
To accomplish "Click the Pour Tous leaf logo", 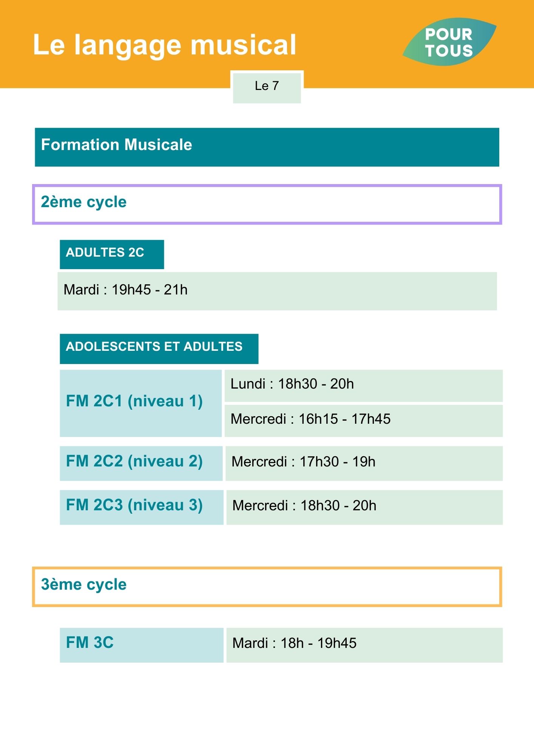I will pos(449,42).
